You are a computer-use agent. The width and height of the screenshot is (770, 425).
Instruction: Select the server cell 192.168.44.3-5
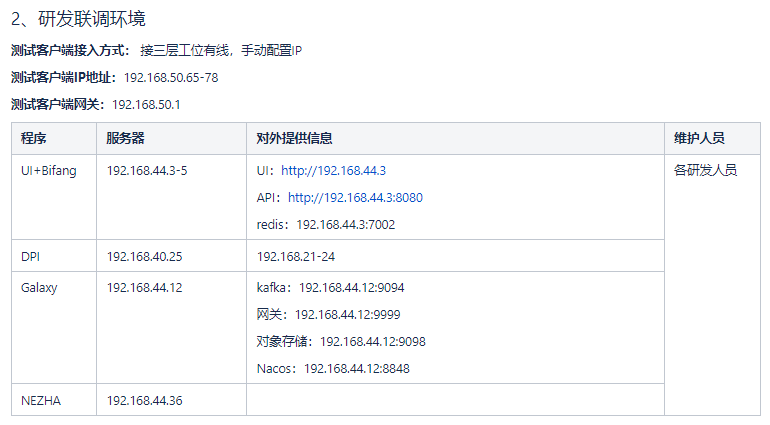[147, 171]
